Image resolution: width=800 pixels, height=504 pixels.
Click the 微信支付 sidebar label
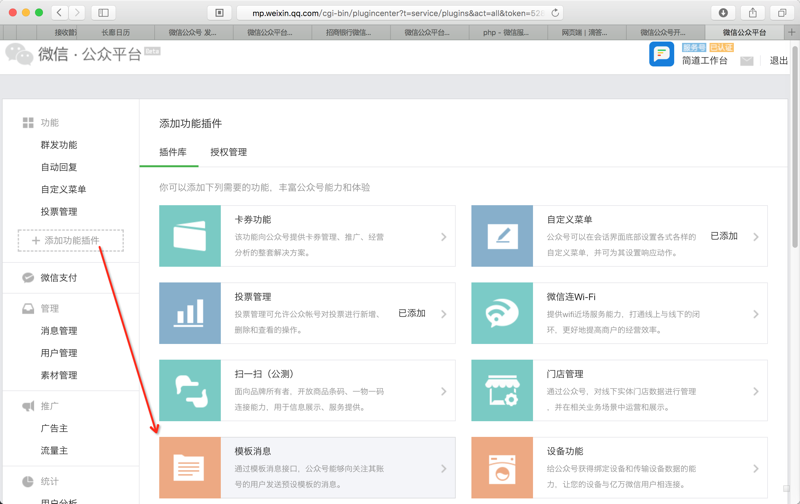pyautogui.click(x=59, y=278)
